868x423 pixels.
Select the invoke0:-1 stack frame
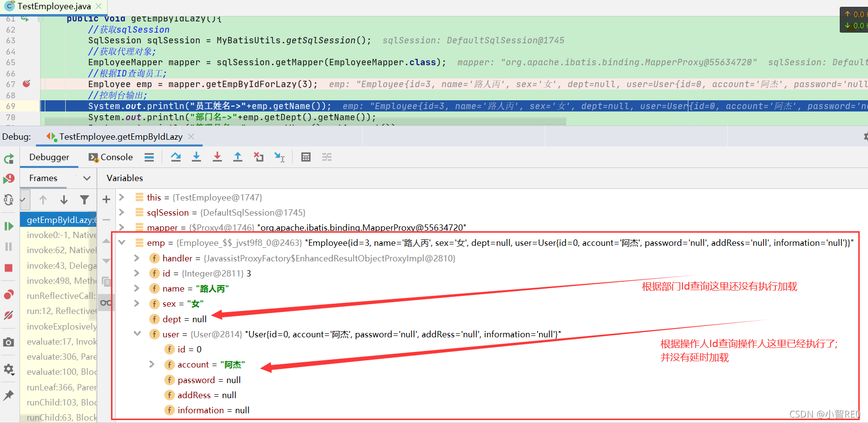pyautogui.click(x=58, y=235)
